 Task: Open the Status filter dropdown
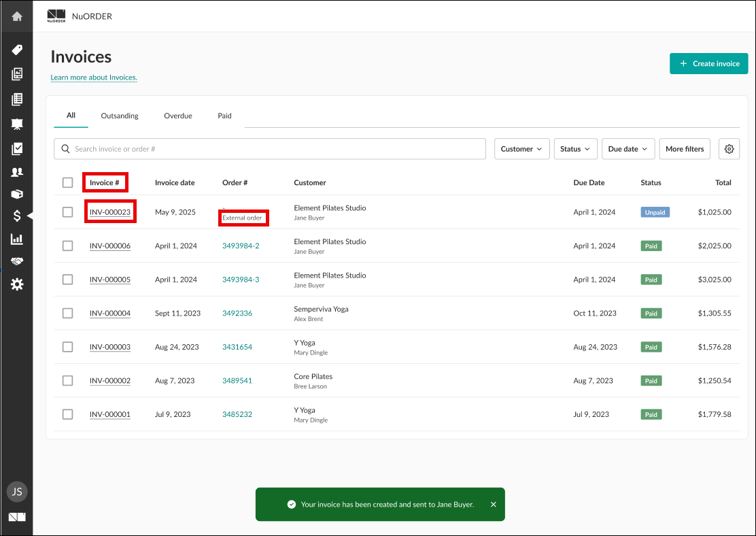(575, 149)
